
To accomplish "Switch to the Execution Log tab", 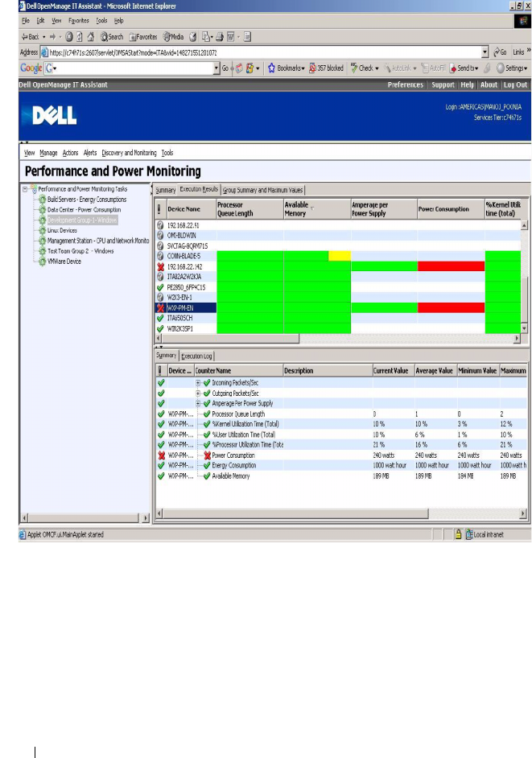I will (196, 356).
